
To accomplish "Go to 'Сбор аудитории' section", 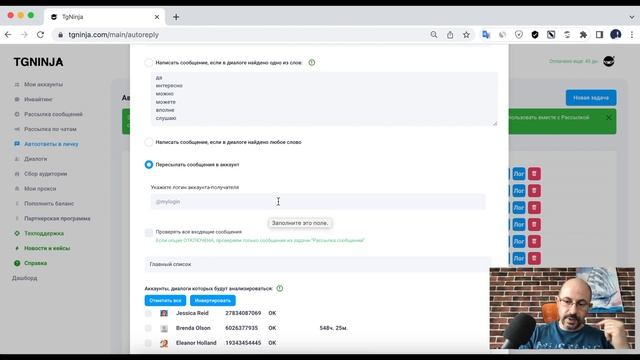I will coord(45,174).
